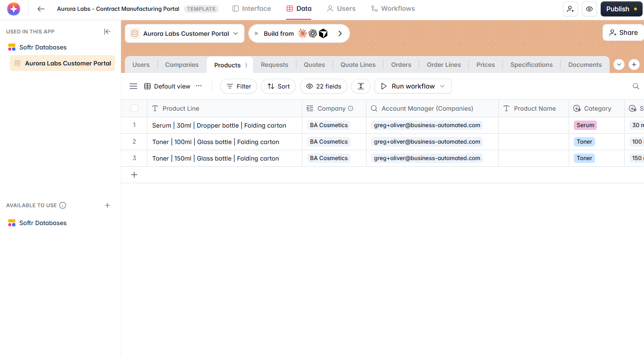Image resolution: width=644 pixels, height=356 pixels.
Task: Switch to the Data tab
Action: coord(299,8)
